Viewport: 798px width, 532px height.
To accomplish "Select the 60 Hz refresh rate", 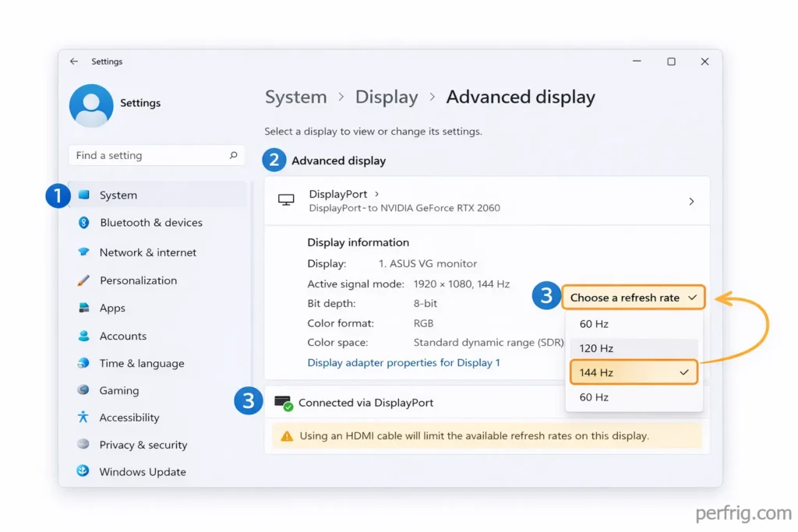I will [x=633, y=323].
